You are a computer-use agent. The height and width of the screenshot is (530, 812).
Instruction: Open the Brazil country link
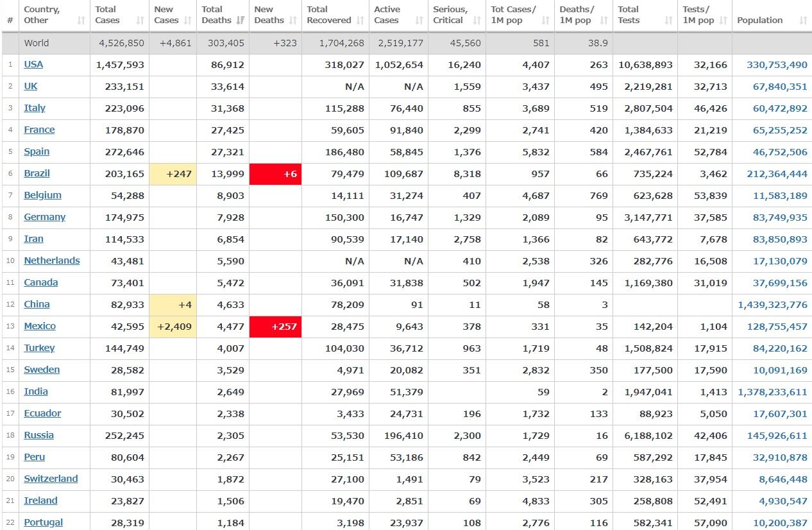37,173
